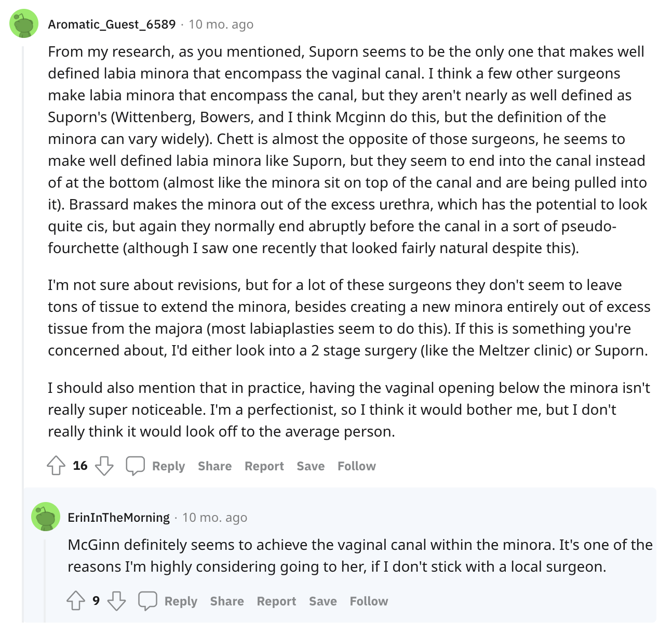
Task: Save ErinInTheMorning's reply
Action: (322, 601)
